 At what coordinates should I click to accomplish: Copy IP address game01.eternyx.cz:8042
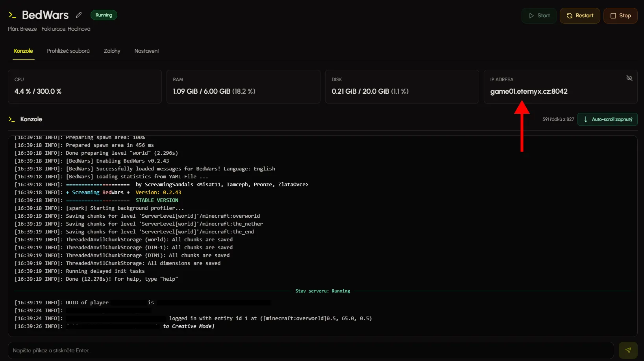coord(529,91)
